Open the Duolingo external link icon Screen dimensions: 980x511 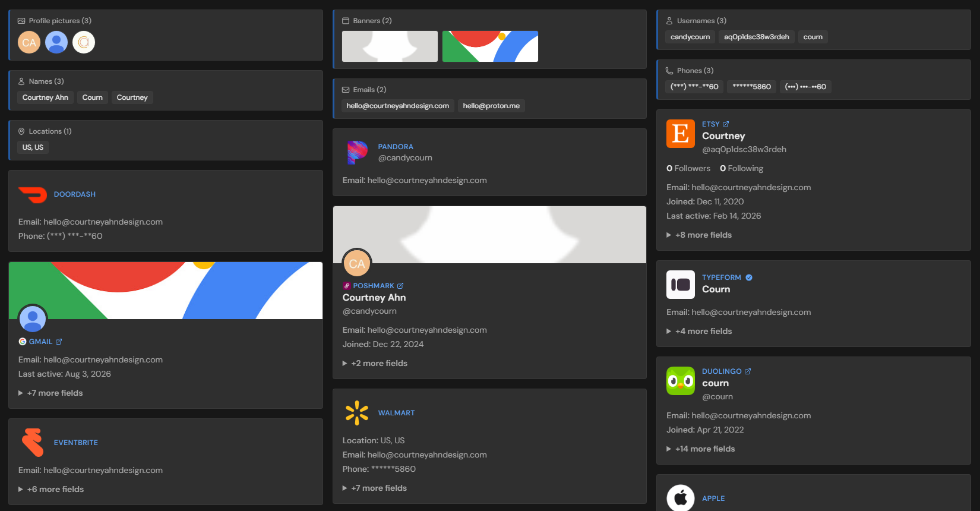(x=748, y=371)
